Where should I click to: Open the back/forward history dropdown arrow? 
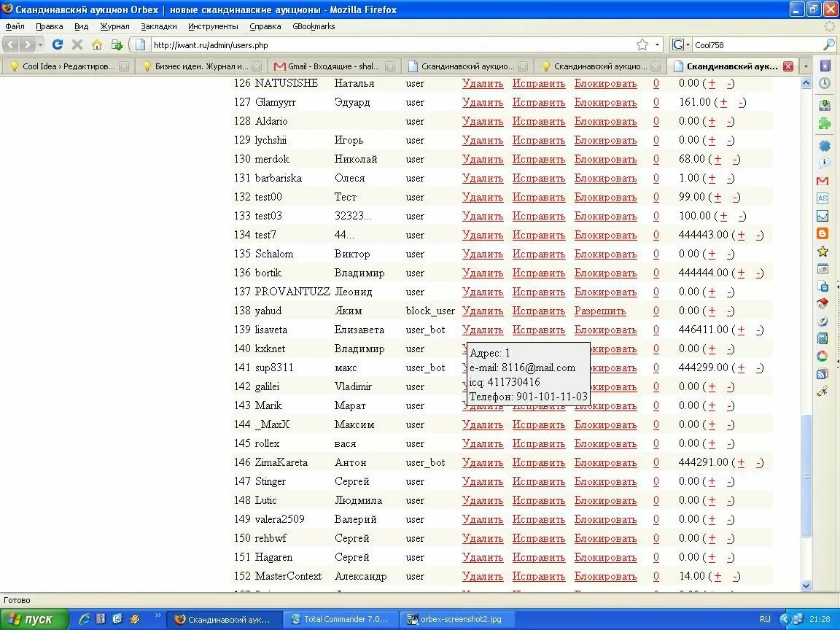pos(40,44)
